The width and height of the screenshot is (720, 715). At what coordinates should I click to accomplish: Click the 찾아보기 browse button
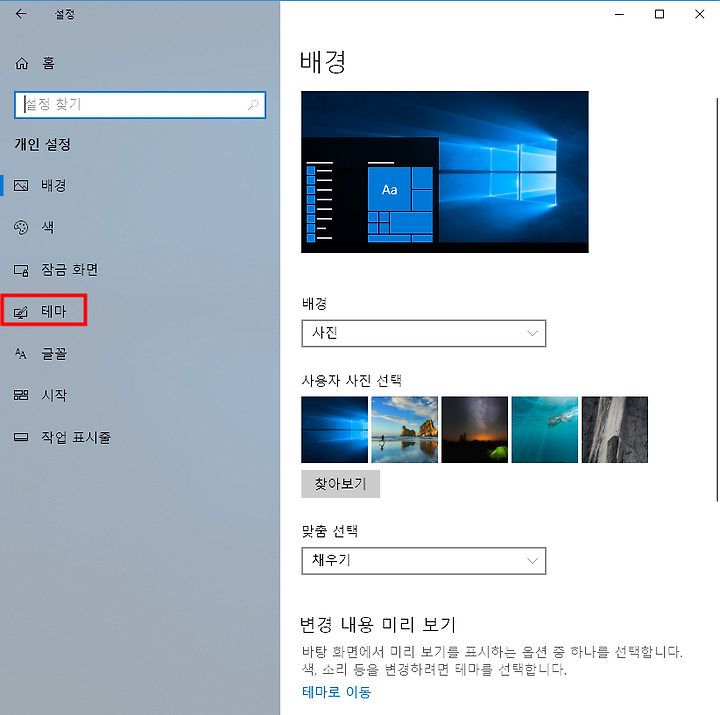(340, 484)
